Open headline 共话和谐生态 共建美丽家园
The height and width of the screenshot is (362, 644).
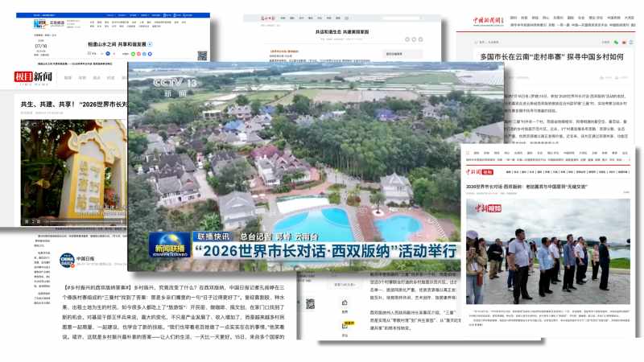pyautogui.click(x=341, y=31)
